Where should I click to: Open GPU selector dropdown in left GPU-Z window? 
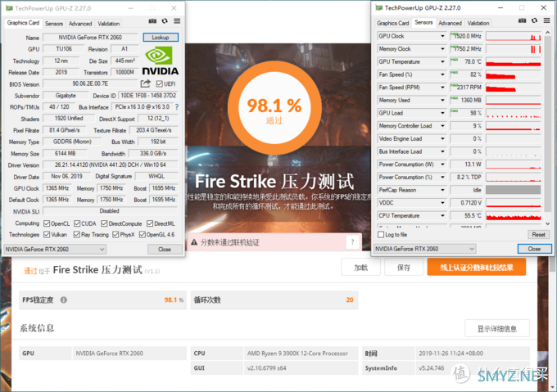[55, 249]
